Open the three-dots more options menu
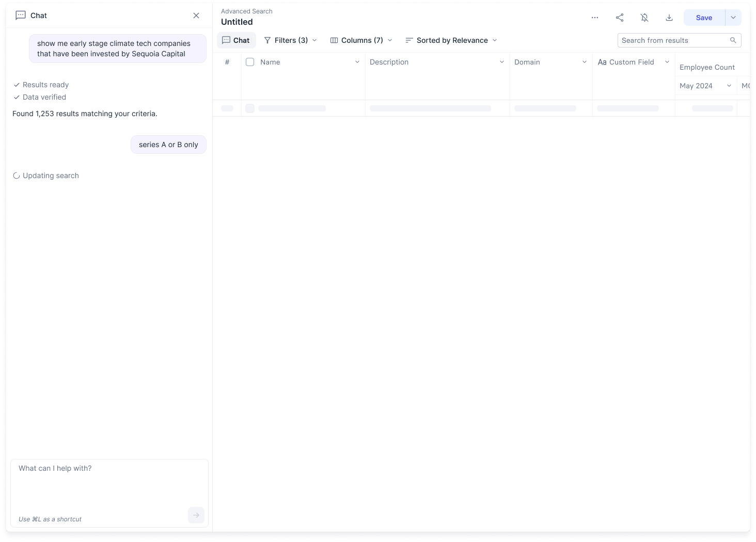756x542 pixels. tap(595, 18)
